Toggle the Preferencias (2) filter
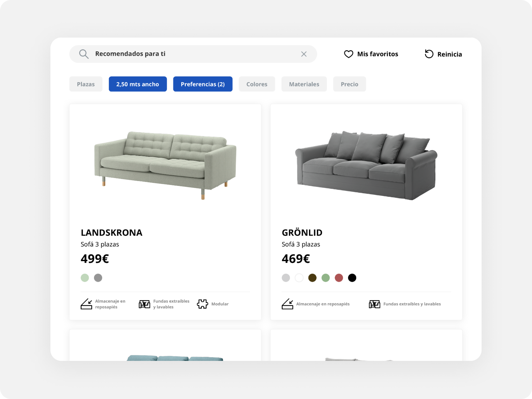 pyautogui.click(x=203, y=84)
